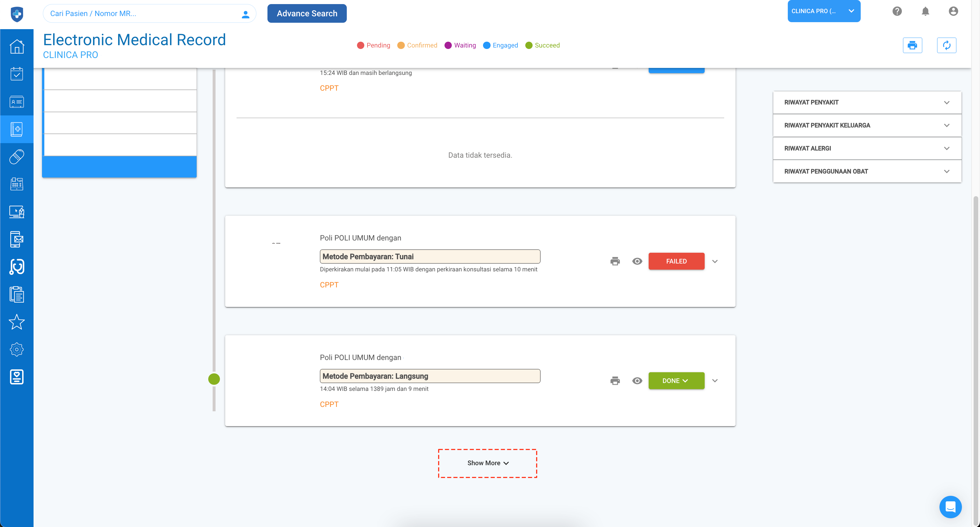View the DONE visit via eye icon
The height and width of the screenshot is (527, 980).
click(x=637, y=381)
